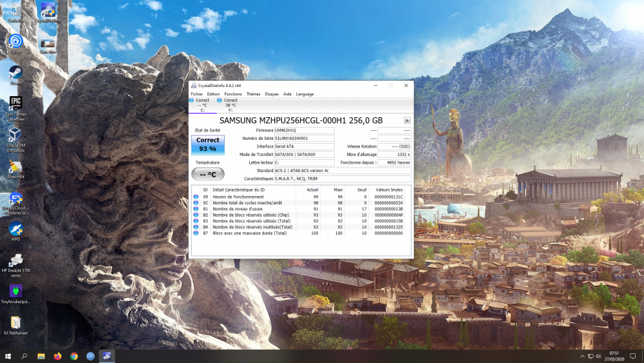
Task: Open the Uplay desktop shortcut
Action: 15,44
